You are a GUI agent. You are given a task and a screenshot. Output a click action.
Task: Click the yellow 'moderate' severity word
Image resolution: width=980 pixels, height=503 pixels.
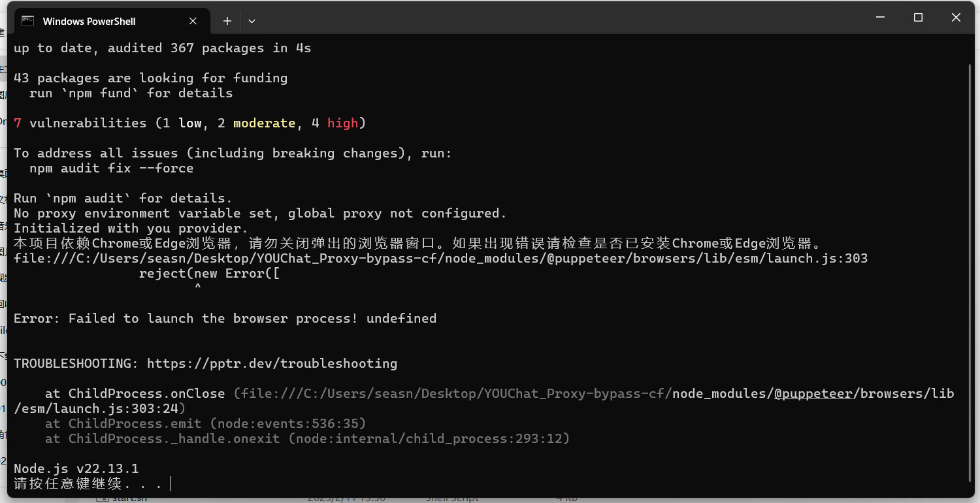coord(264,123)
